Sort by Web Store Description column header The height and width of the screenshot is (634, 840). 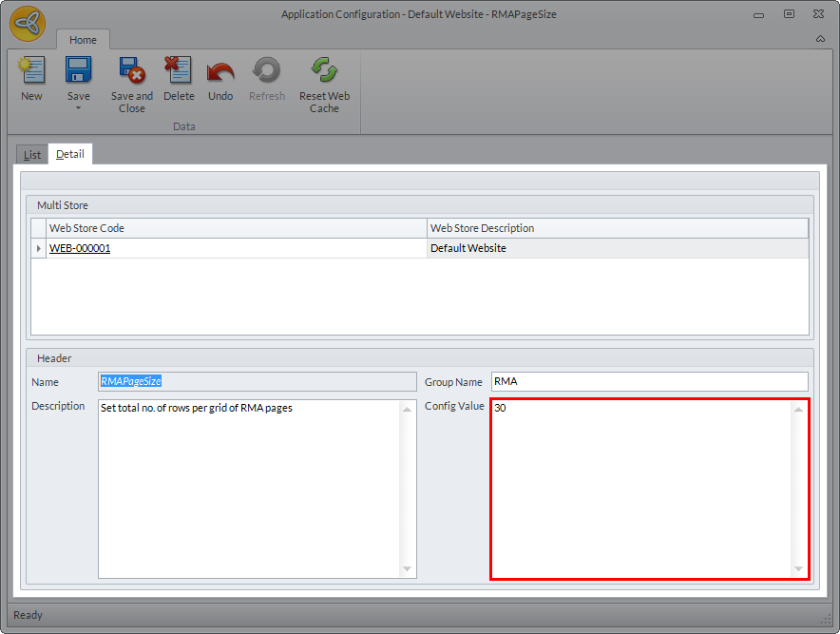(x=617, y=228)
